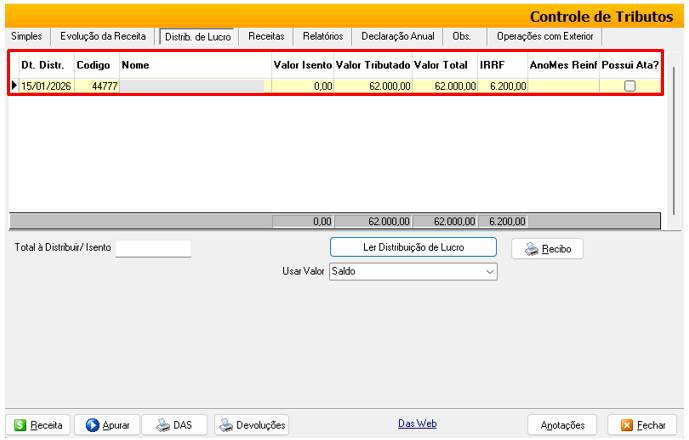Open the Usar Valor dropdown
This screenshot has height=440, width=689.
pos(490,271)
